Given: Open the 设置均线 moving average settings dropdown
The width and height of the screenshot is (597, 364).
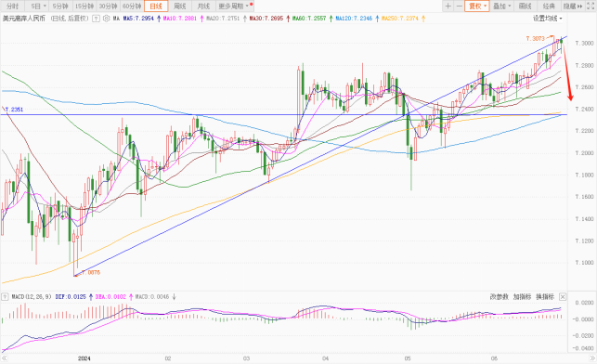Looking at the screenshot, I should (548, 19).
